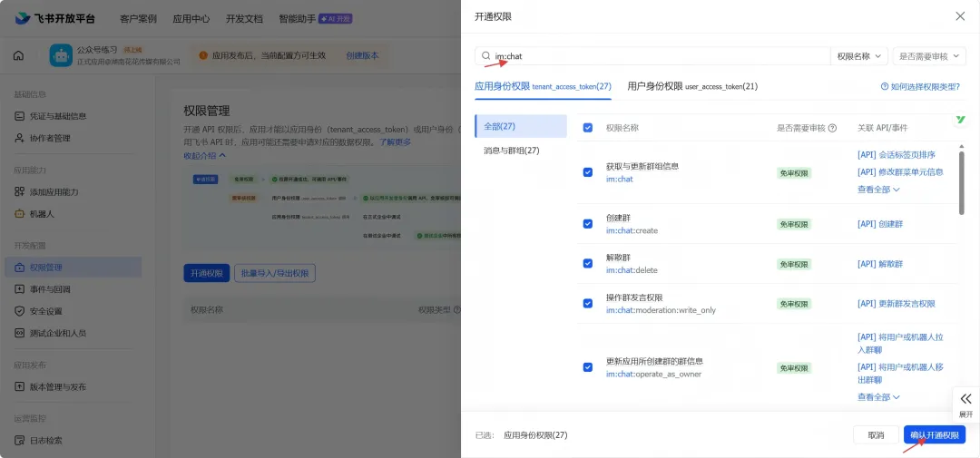The width and height of the screenshot is (980, 458).
Task: Select the 全部(27) category
Action: [521, 126]
